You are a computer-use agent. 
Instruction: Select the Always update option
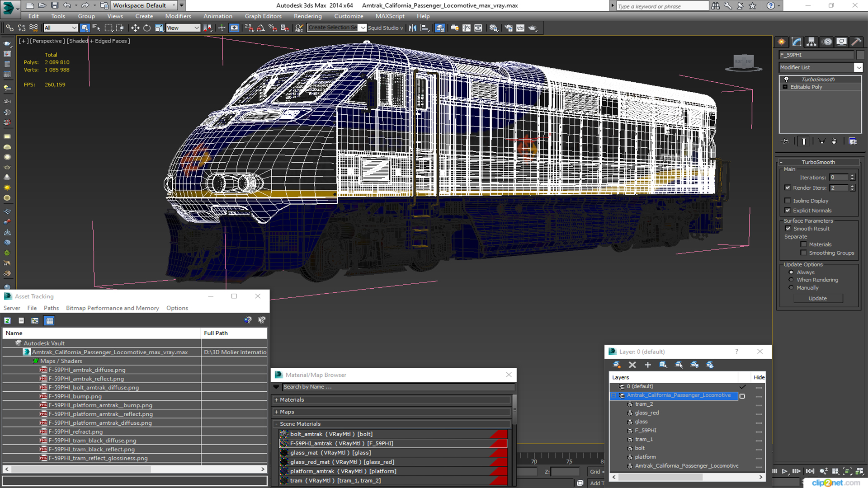point(791,272)
